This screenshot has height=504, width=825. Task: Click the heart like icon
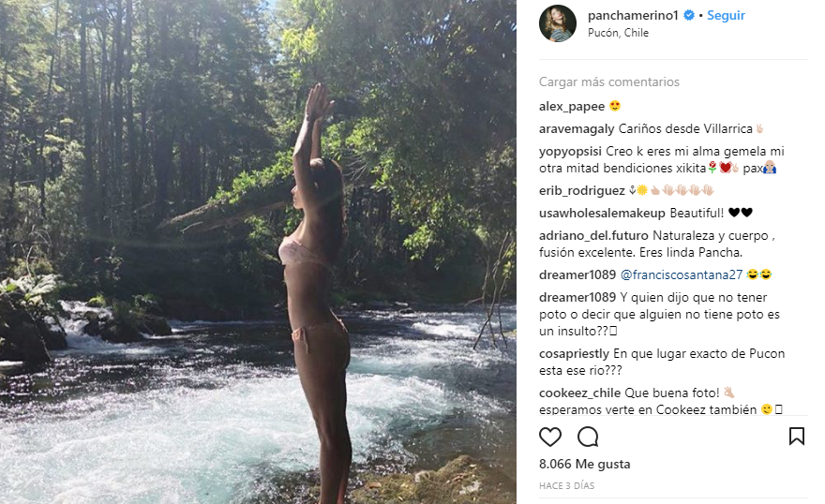coord(550,437)
